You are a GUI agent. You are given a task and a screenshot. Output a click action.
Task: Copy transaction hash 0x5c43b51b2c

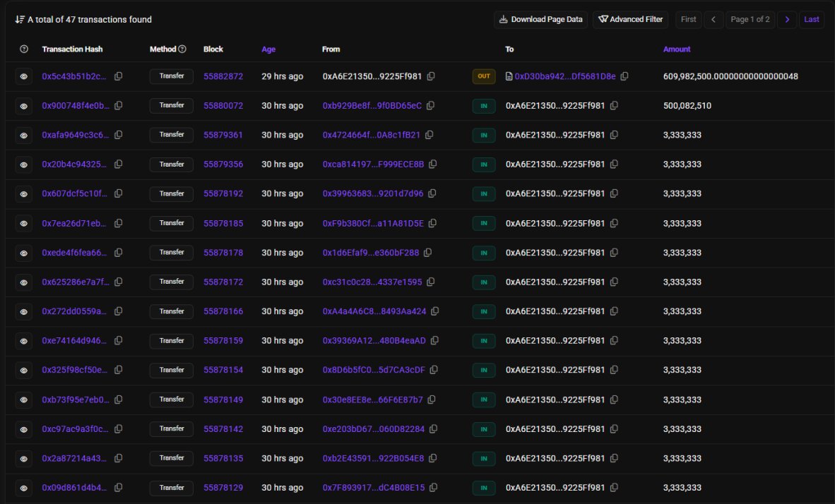[118, 76]
